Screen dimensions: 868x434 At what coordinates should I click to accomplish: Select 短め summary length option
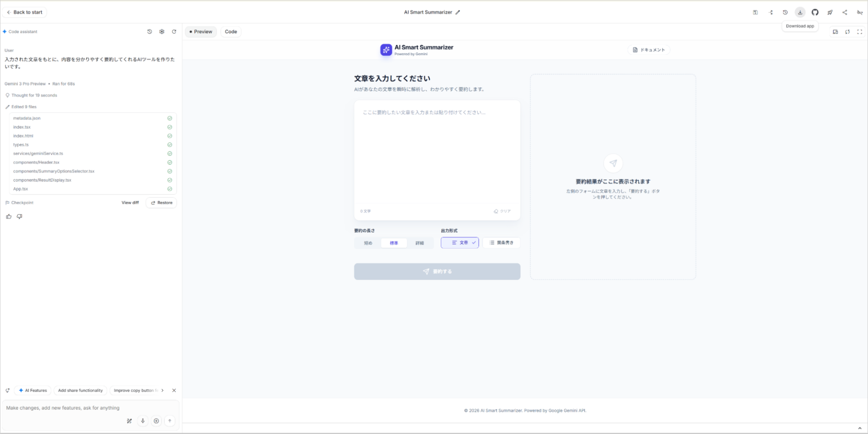[x=368, y=243]
